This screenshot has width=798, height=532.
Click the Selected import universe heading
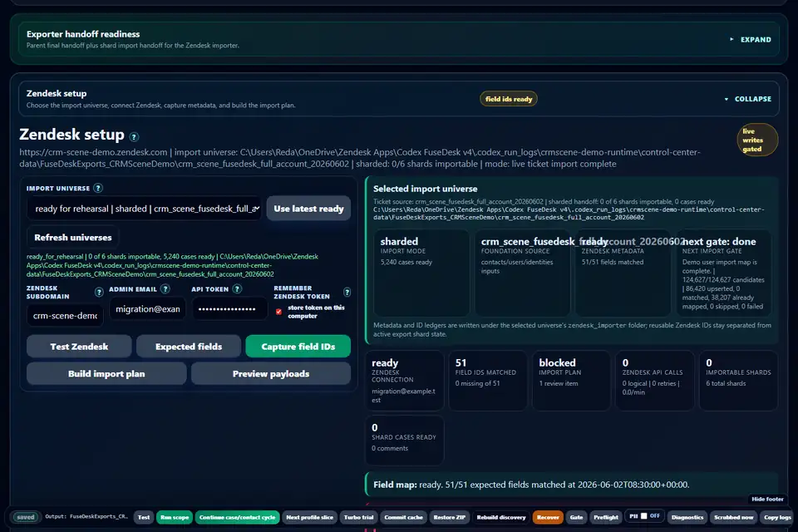tap(425, 189)
